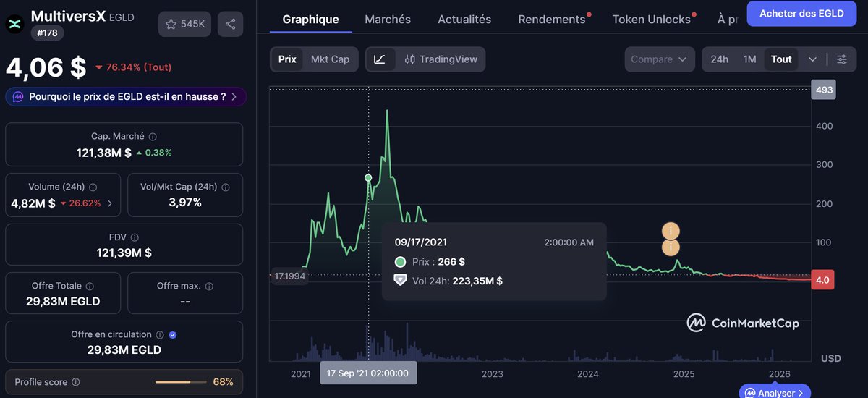Click the 17 Sep '21 02:00:00 date label

tap(368, 373)
